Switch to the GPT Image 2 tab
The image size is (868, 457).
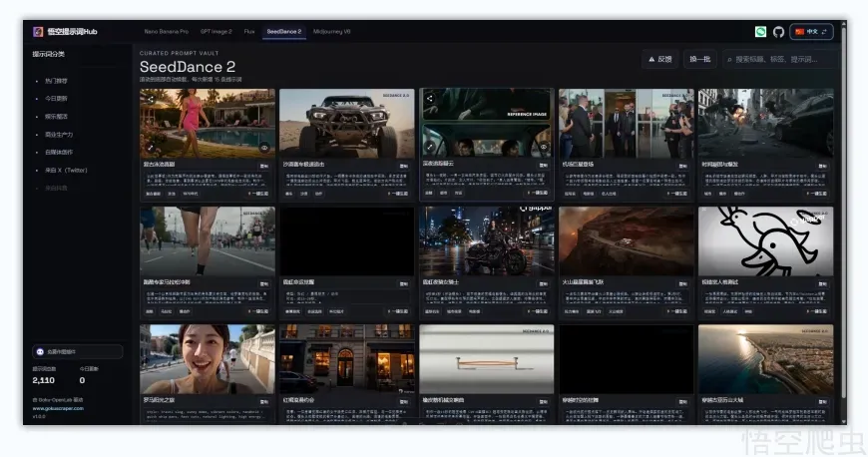point(216,32)
